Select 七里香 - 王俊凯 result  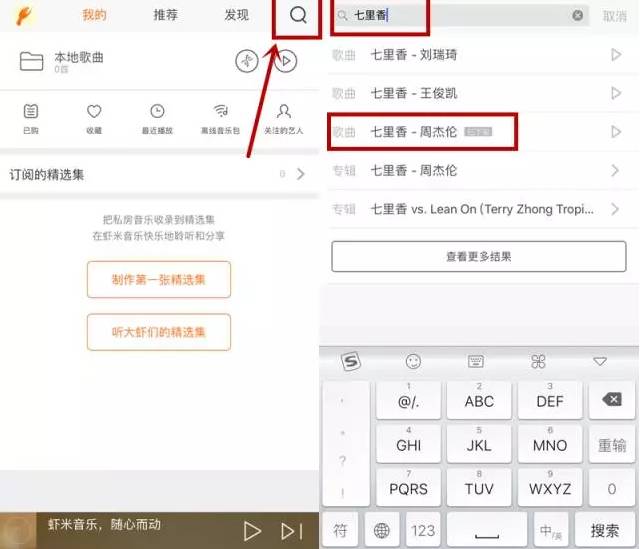click(479, 93)
